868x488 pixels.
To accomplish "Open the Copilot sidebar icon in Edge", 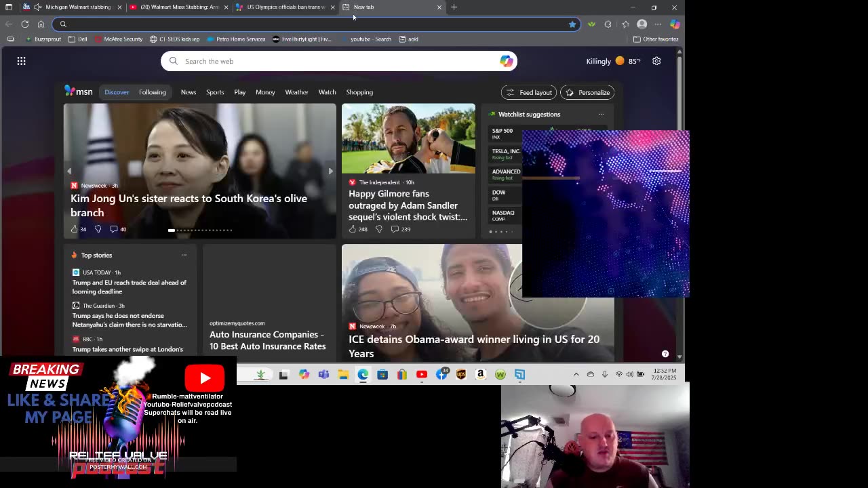I will pos(675,24).
